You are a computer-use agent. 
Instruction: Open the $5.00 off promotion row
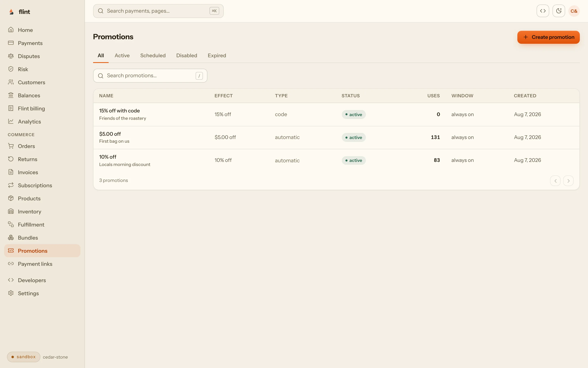tap(336, 138)
